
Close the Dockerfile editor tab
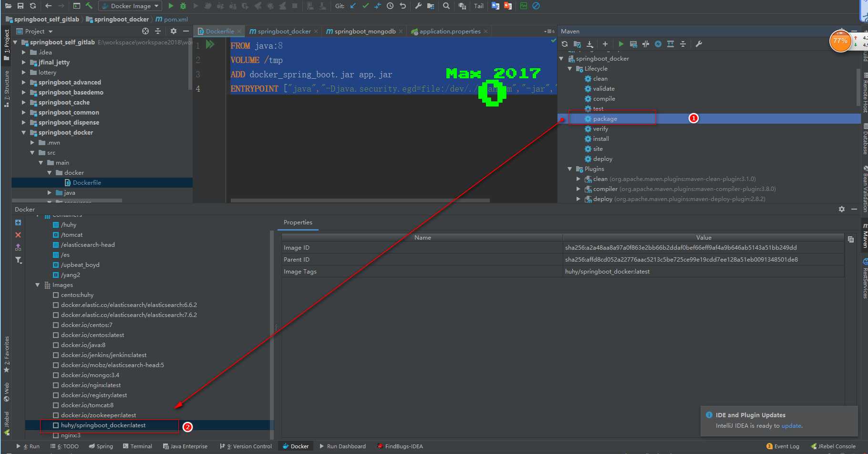(239, 32)
